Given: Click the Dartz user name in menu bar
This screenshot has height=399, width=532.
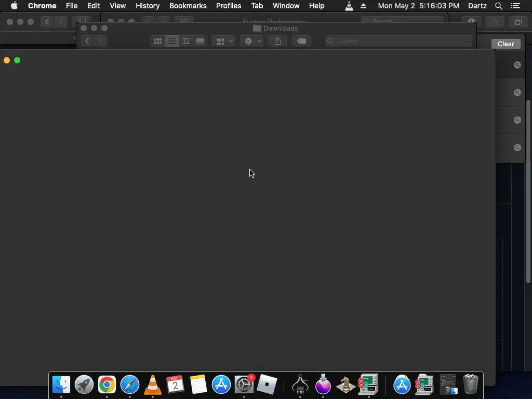Looking at the screenshot, I should (477, 6).
